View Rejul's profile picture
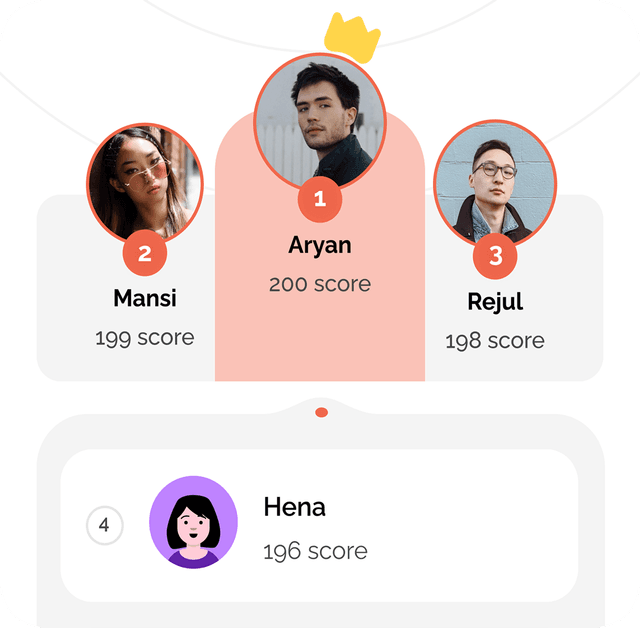640x628 pixels. 495,184
